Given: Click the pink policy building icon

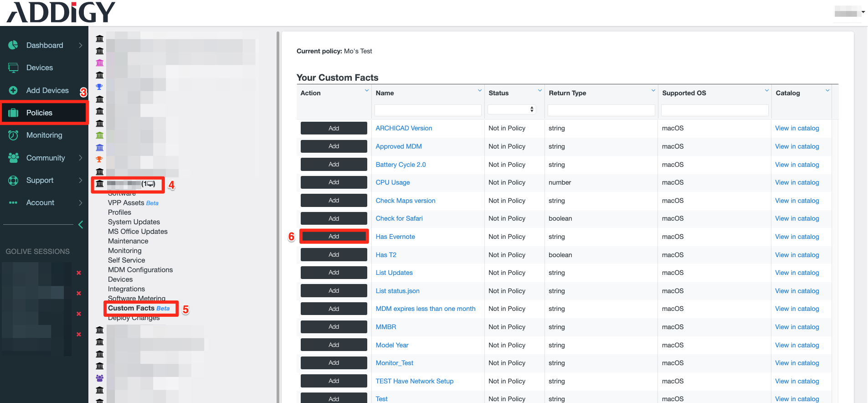Looking at the screenshot, I should click(100, 63).
